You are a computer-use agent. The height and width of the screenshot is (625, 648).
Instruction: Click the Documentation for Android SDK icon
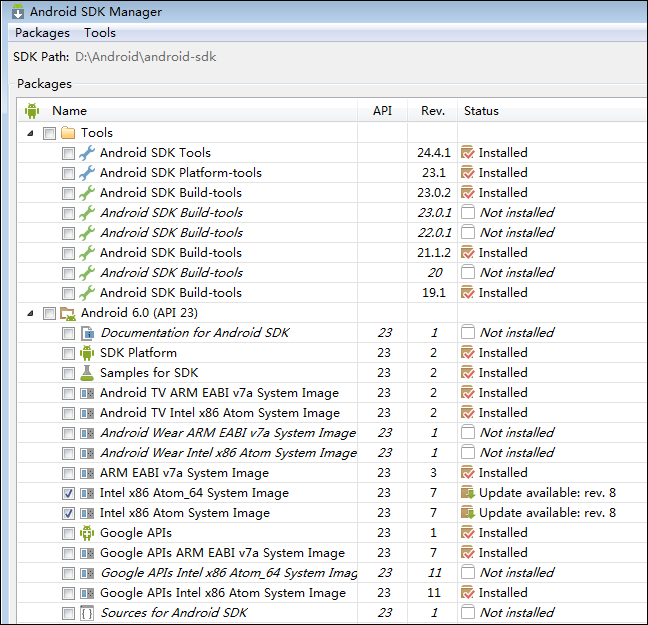(87, 333)
